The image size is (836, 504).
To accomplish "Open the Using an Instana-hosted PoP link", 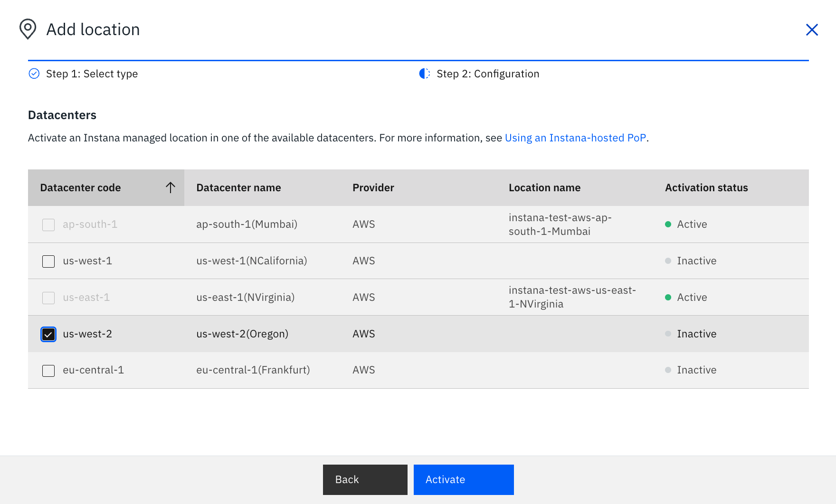I will [x=575, y=138].
